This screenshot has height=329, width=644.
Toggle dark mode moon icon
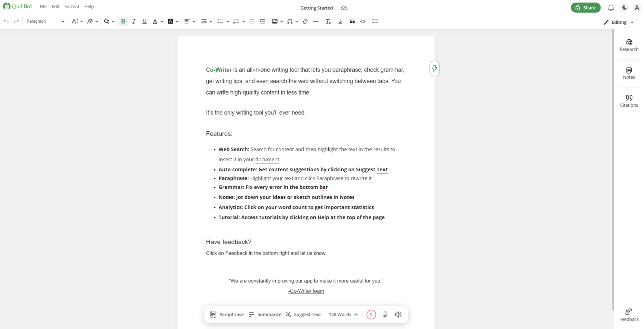(x=624, y=7)
